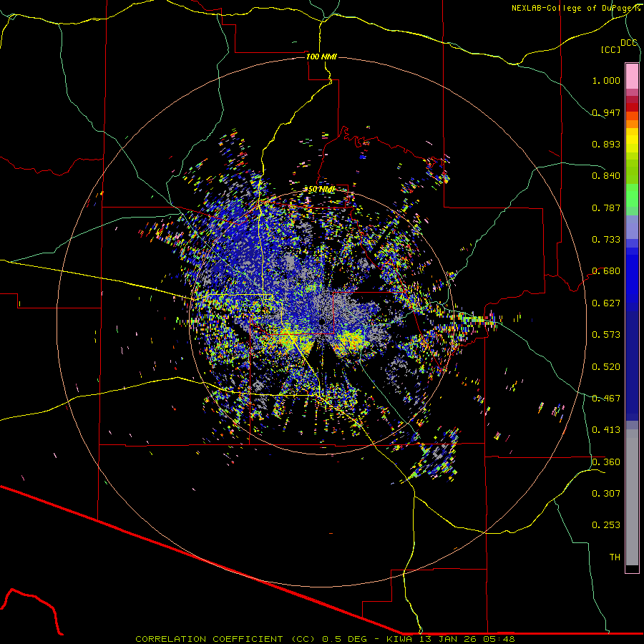Pick the 0.787 value on the scale
Image resolution: width=644 pixels, height=644 pixels.
(x=606, y=208)
